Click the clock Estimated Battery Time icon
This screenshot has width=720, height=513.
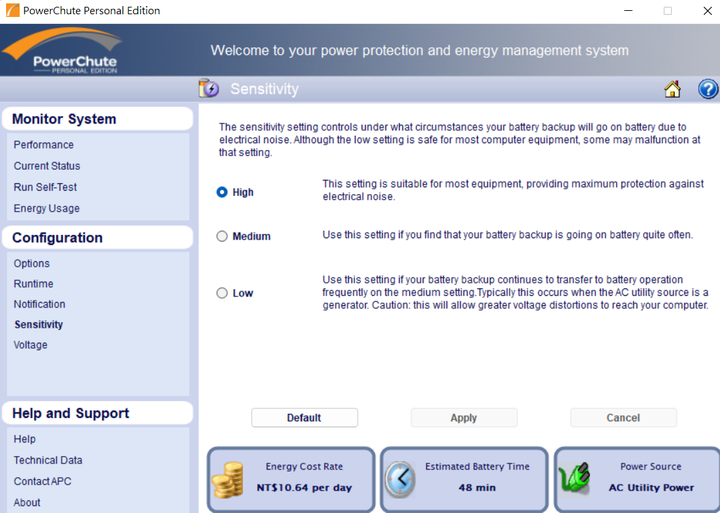pyautogui.click(x=400, y=479)
